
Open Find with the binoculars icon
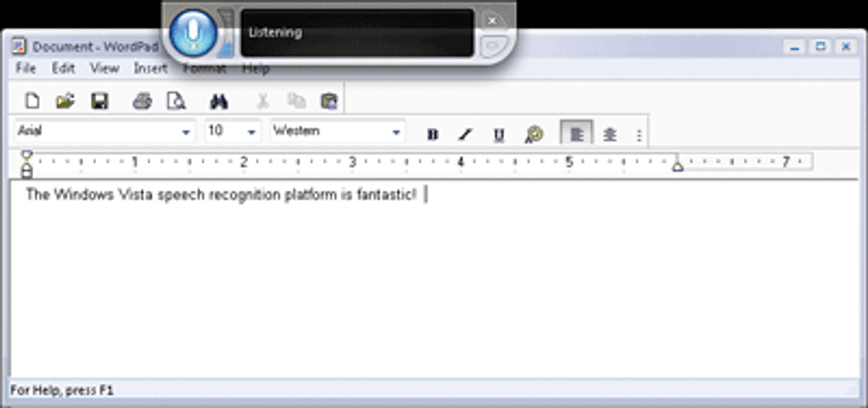tap(219, 102)
